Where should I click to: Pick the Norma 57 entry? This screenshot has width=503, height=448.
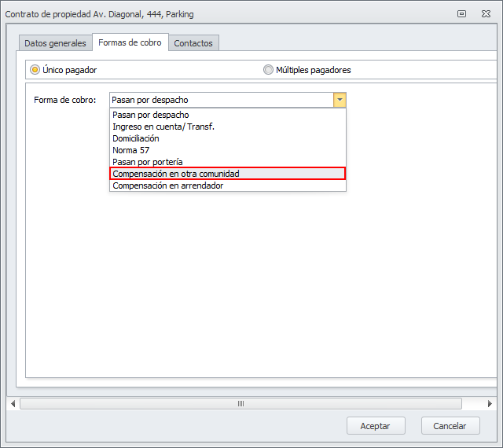(228, 150)
